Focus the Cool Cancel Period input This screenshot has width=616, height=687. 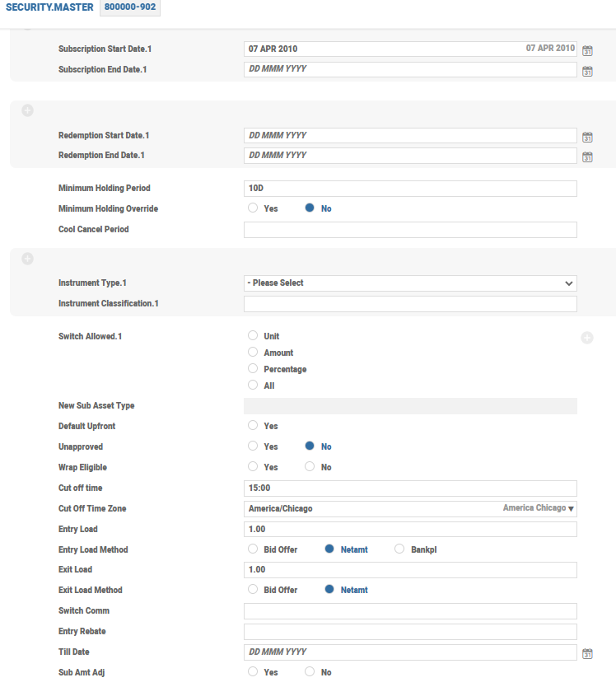click(410, 230)
